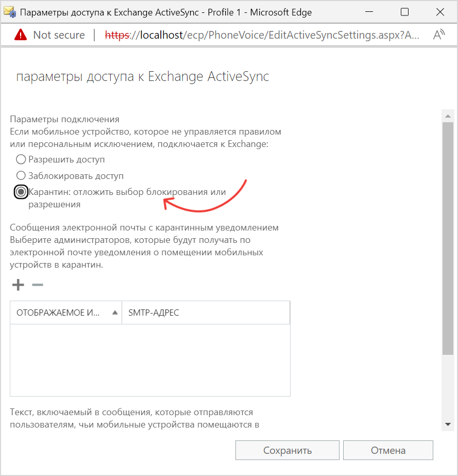
Task: Maximize the Edge window
Action: click(x=404, y=12)
